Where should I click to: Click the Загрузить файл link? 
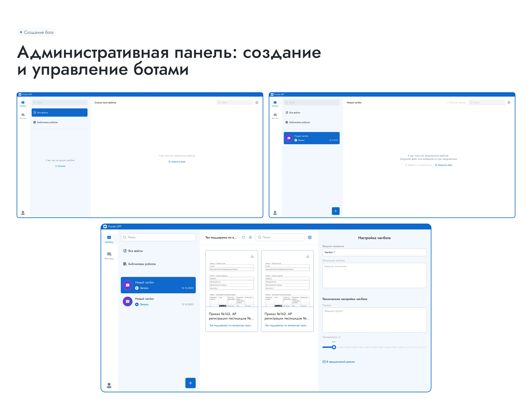pos(177,161)
